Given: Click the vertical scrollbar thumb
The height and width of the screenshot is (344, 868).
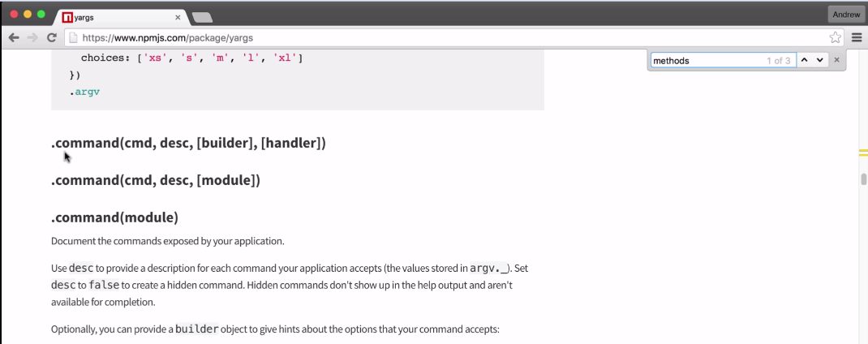Looking at the screenshot, I should (x=863, y=179).
